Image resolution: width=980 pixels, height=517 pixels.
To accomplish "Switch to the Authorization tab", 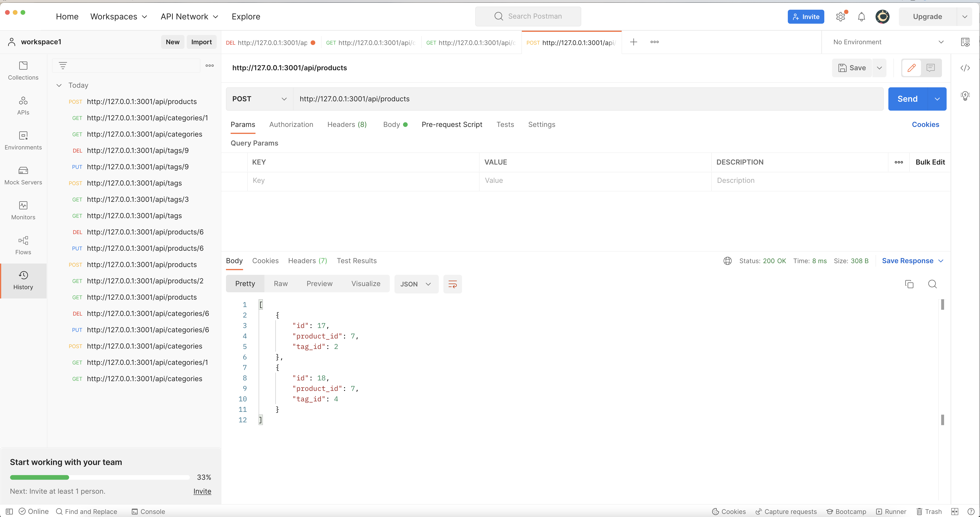I will click(x=291, y=125).
